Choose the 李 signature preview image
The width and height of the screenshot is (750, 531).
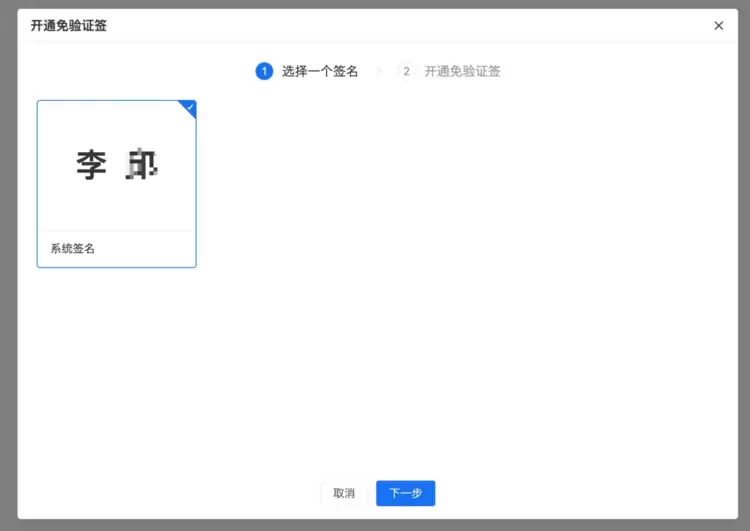[117, 166]
